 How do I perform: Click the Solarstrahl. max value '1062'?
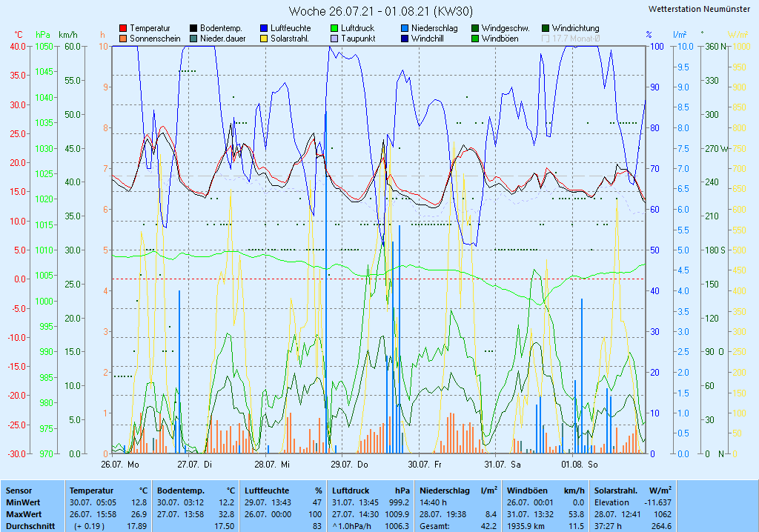663,514
